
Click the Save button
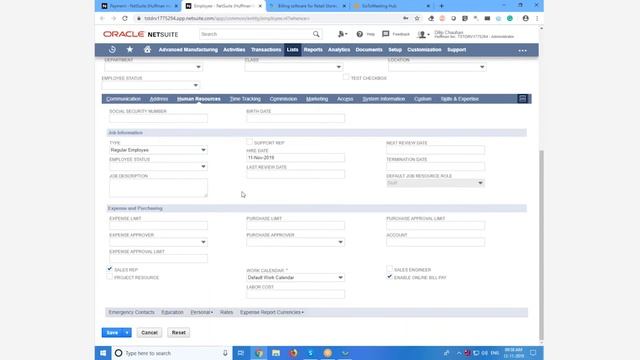click(112, 333)
